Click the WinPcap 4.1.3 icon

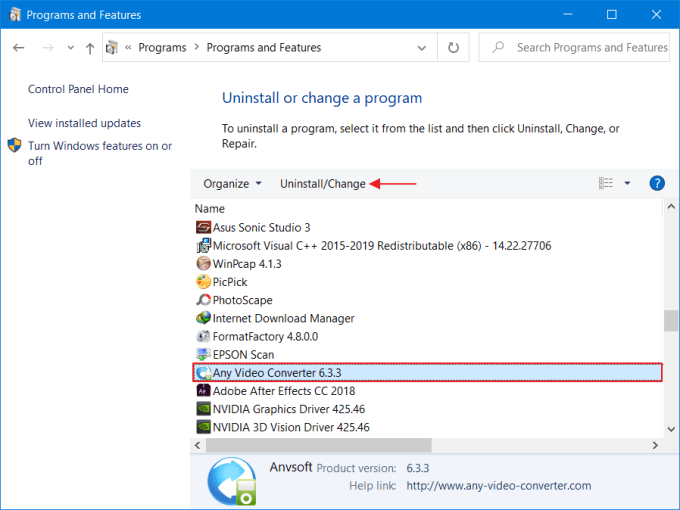pyautogui.click(x=203, y=264)
